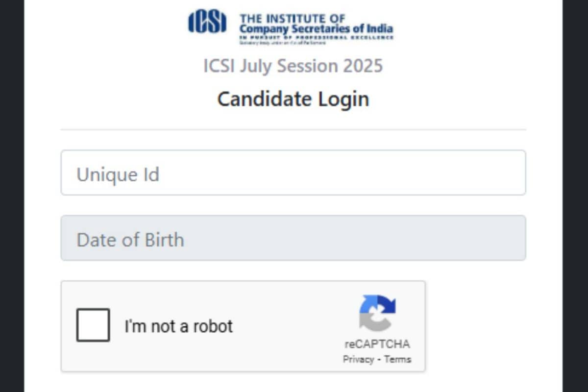Click the ICSI July Session 2025 heading

point(293,66)
